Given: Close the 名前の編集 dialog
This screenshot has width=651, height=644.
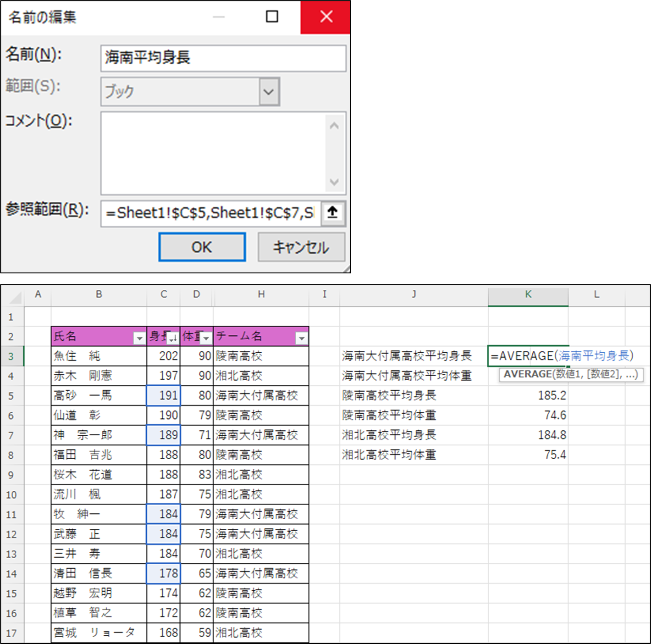Looking at the screenshot, I should 326,17.
